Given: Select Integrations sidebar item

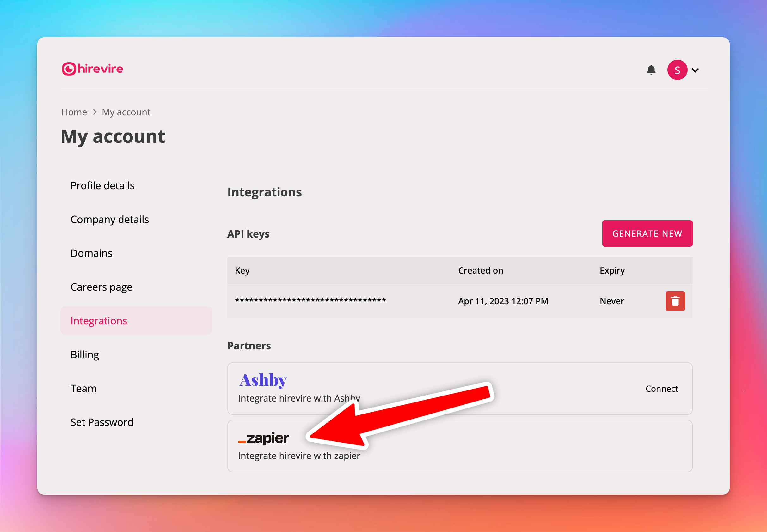Looking at the screenshot, I should 99,321.
